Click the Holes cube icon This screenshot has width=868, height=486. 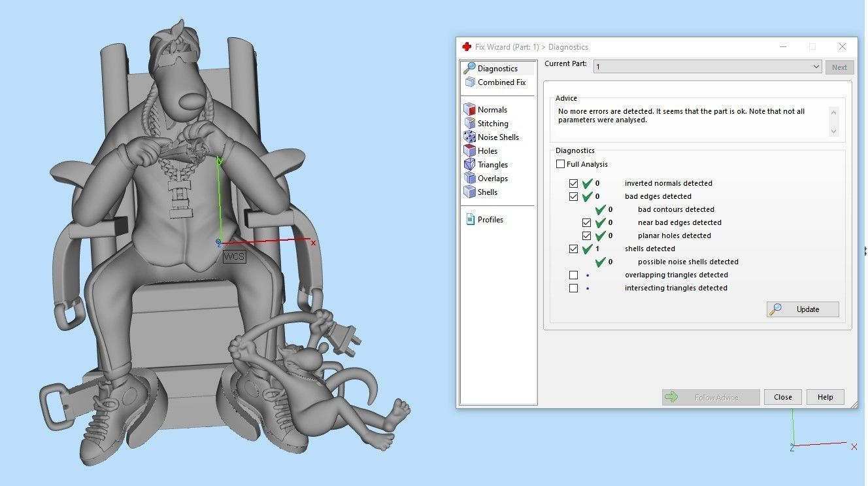click(469, 151)
